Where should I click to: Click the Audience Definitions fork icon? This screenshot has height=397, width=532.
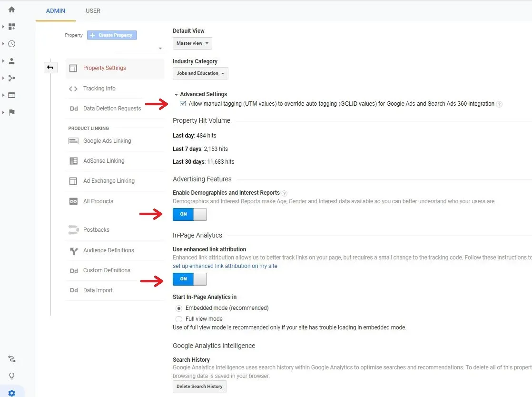[x=74, y=251]
